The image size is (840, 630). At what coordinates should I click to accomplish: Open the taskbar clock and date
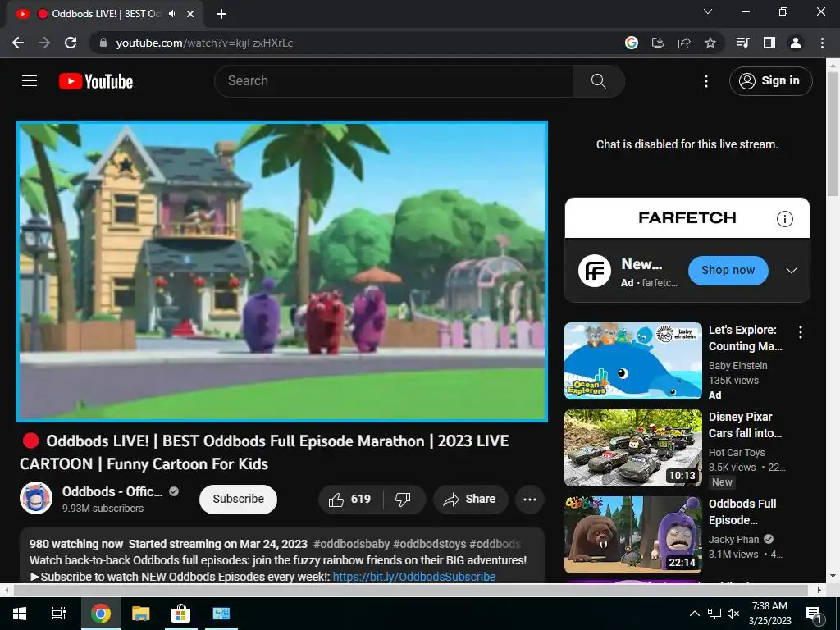769,614
